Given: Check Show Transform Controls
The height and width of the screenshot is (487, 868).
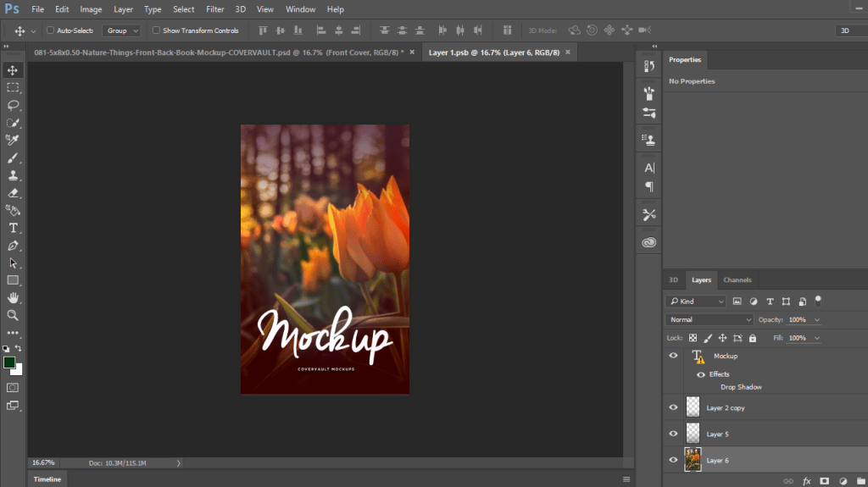Looking at the screenshot, I should tap(156, 30).
